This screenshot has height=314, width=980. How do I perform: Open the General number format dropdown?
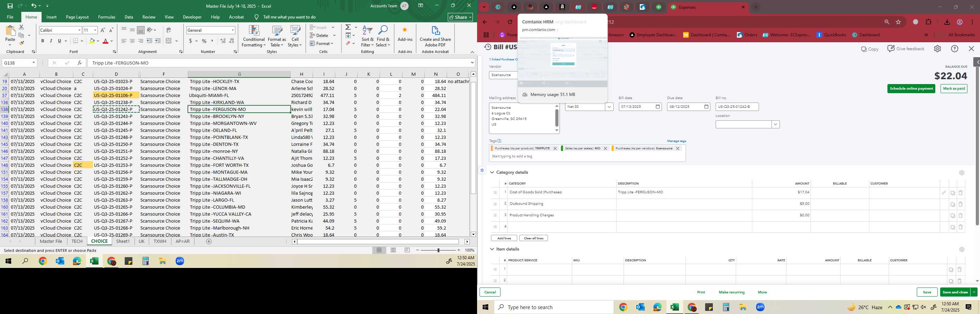pyautogui.click(x=233, y=30)
